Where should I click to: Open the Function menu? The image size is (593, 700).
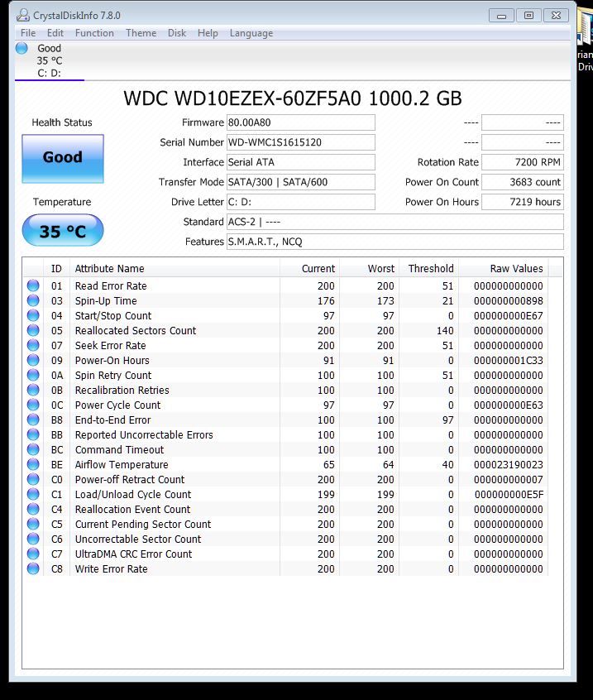94,33
